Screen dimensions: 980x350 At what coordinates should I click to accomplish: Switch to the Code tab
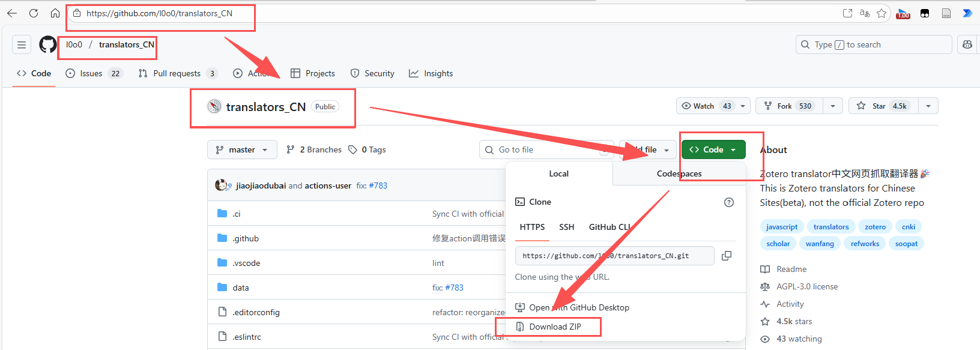click(34, 73)
